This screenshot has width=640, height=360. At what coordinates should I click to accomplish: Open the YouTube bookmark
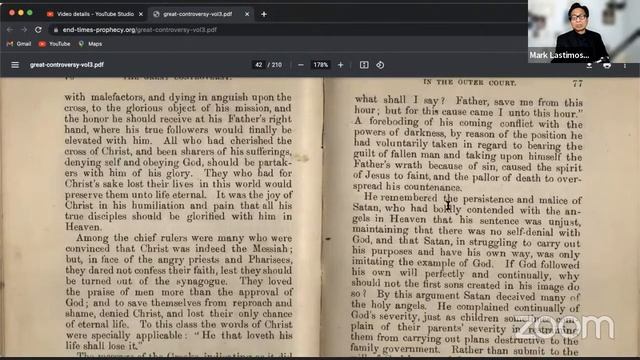coord(55,44)
